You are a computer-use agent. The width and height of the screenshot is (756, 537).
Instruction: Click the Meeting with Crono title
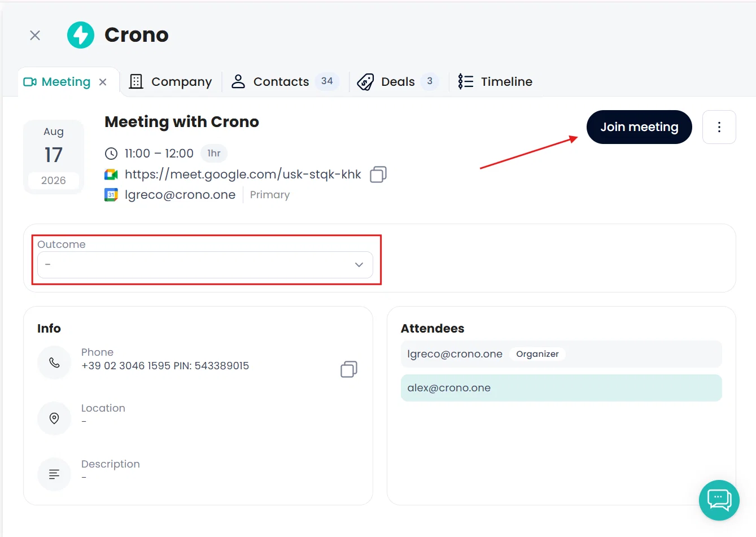pyautogui.click(x=182, y=122)
